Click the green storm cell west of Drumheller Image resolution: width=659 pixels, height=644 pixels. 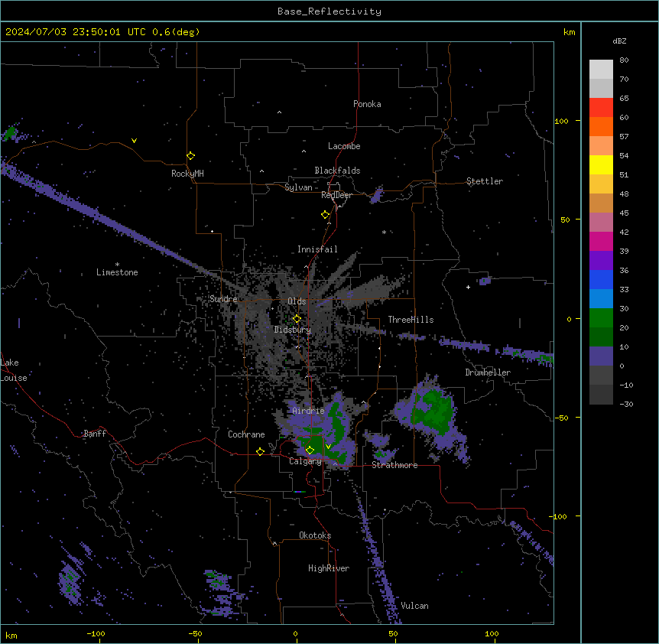click(x=434, y=411)
